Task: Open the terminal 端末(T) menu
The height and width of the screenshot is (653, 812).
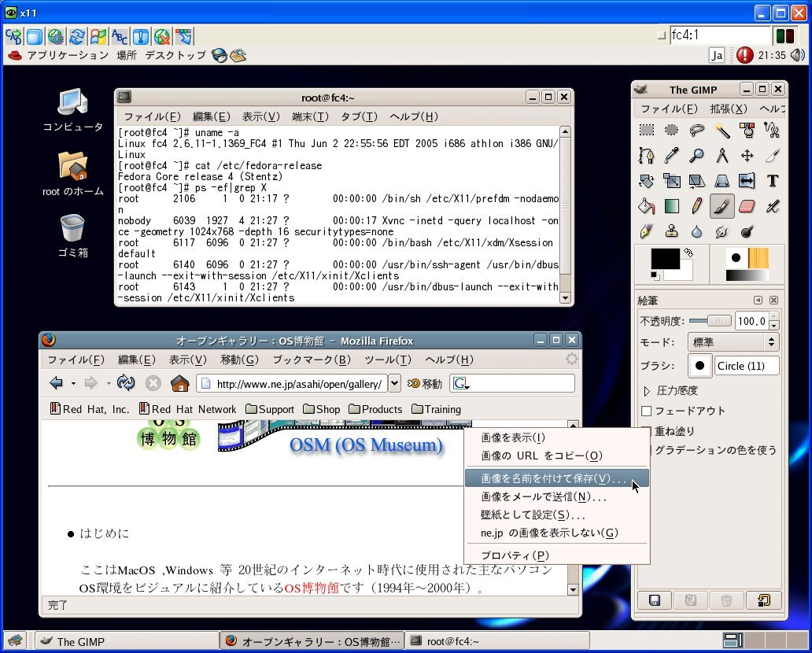Action: 310,117
